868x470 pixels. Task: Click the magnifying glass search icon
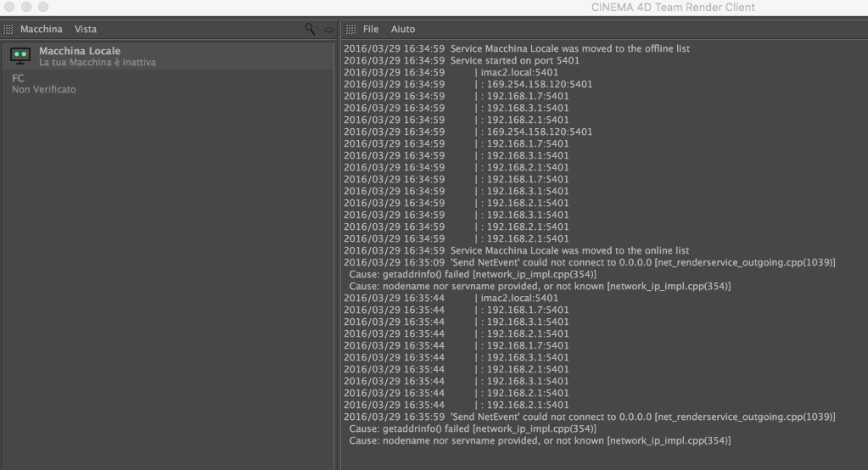click(310, 29)
